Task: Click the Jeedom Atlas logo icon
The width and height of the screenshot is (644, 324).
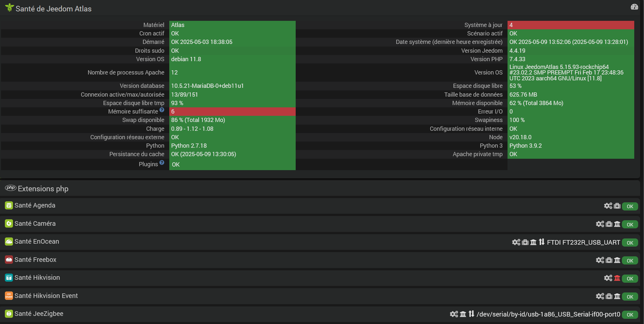Action: pos(9,7)
